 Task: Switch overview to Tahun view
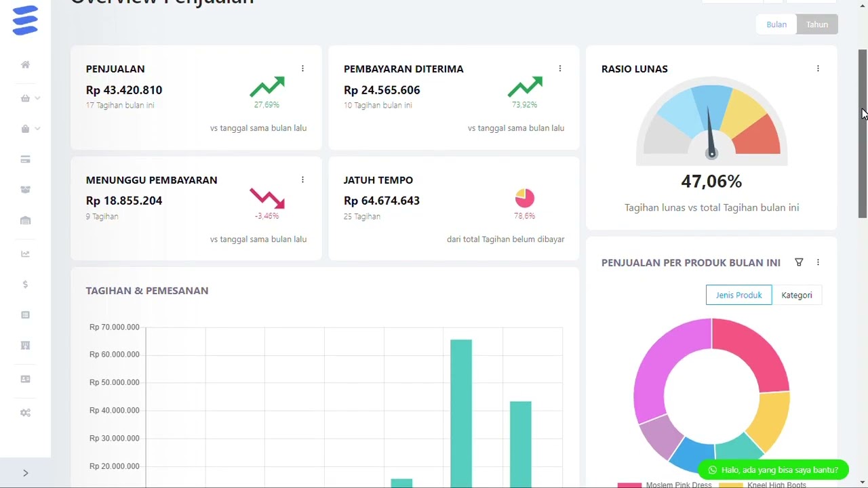817,24
